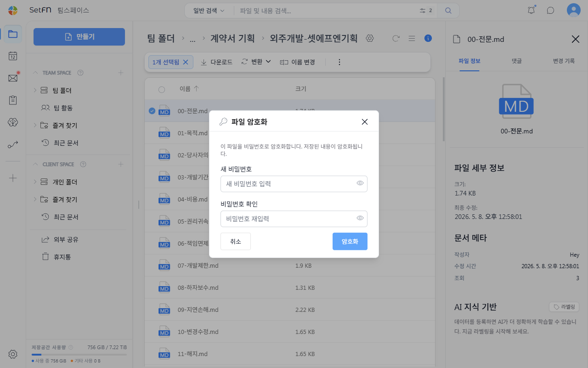
Task: Switch to 파일 정보 tab
Action: click(469, 61)
